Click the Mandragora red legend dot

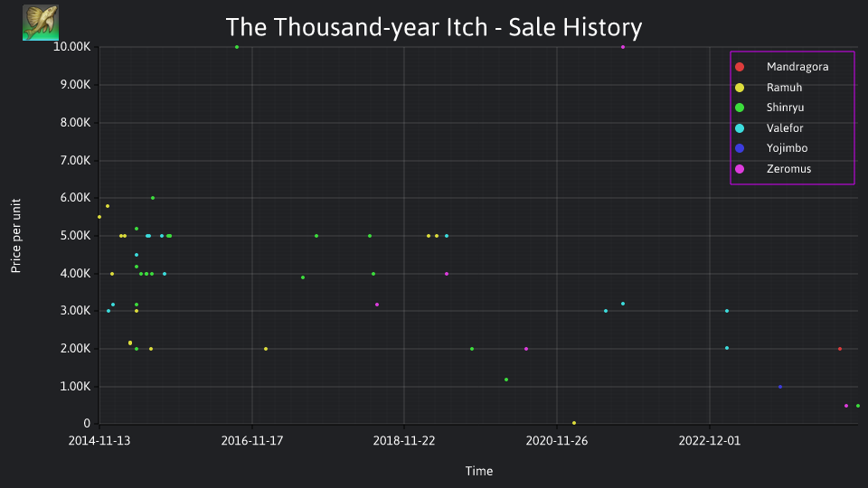(x=740, y=67)
